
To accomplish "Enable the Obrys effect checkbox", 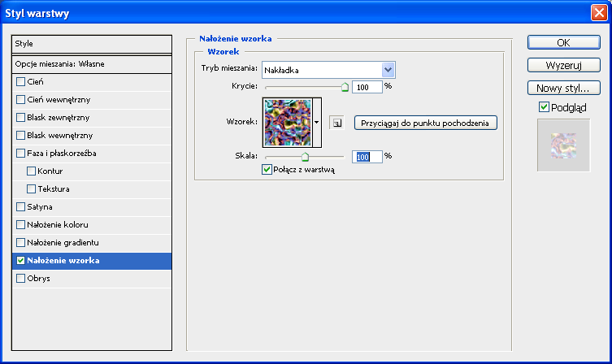I will [21, 278].
